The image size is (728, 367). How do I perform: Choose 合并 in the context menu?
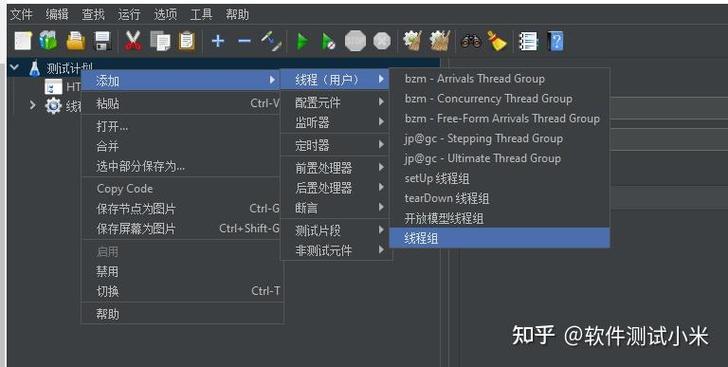(x=181, y=146)
